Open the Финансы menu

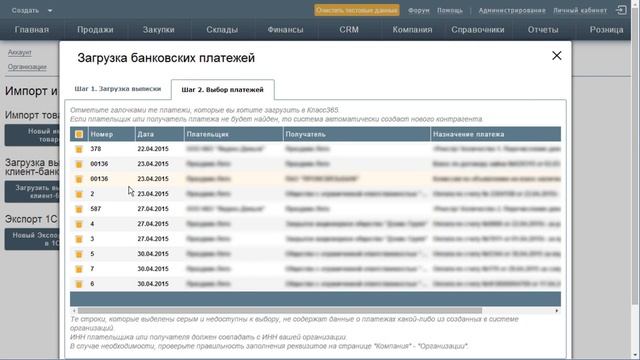click(285, 30)
